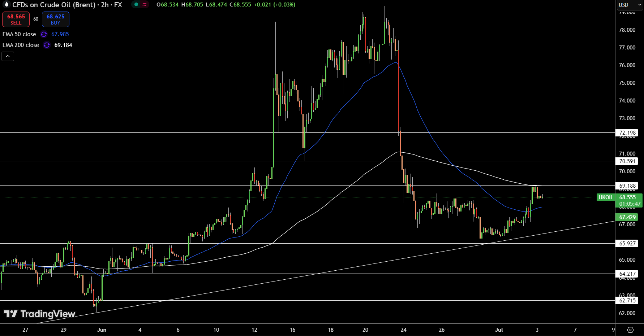Click the TradingView logo
This screenshot has height=336, width=644.
pyautogui.click(x=39, y=314)
